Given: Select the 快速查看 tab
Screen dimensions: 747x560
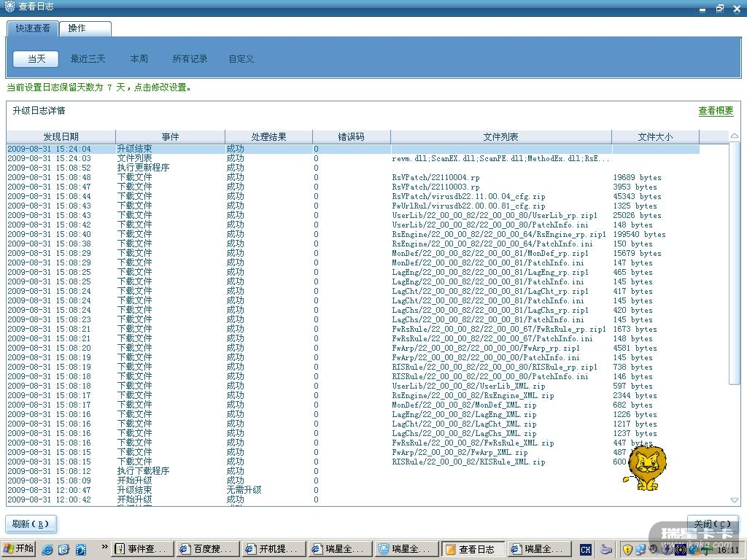Looking at the screenshot, I should point(33,28).
